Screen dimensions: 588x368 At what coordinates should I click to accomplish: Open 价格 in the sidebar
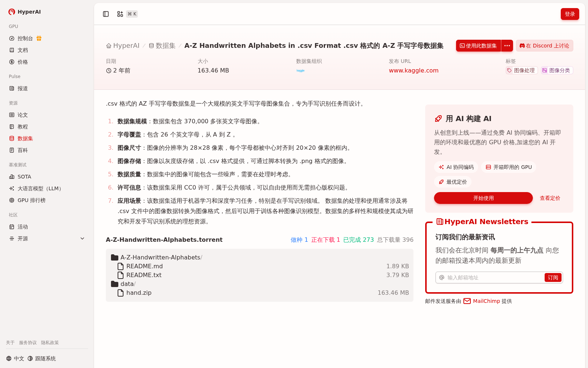(23, 62)
